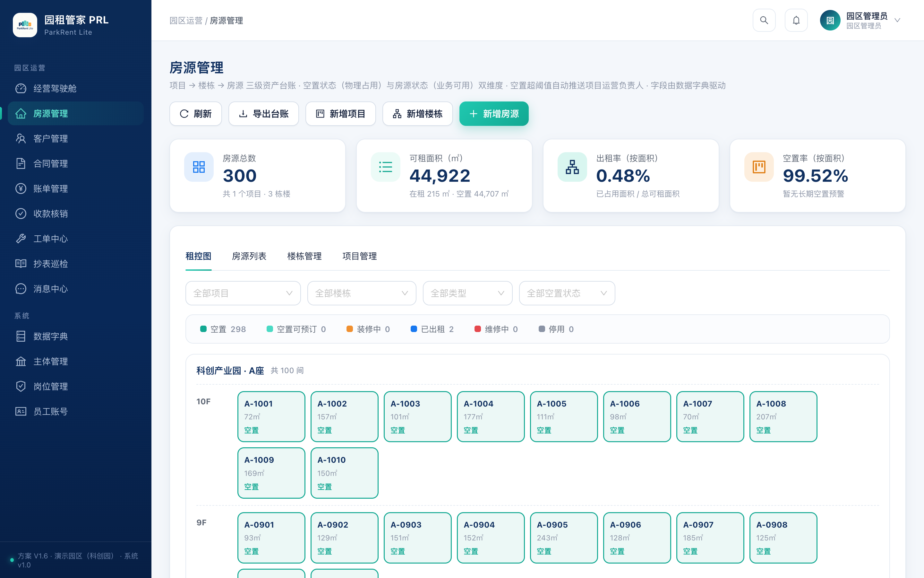Expand the 园区管理员 user menu chevron

(898, 20)
